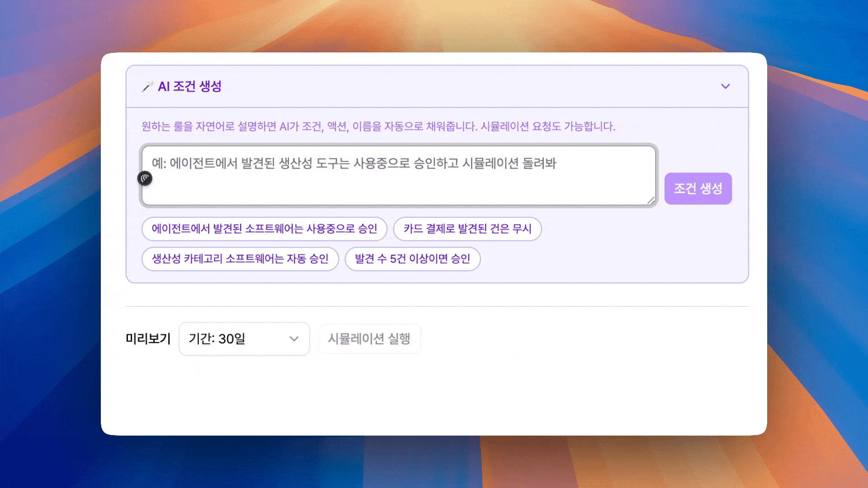Click the arrow in the 기간 dropdown
Screen dimensions: 868x488
(294, 339)
